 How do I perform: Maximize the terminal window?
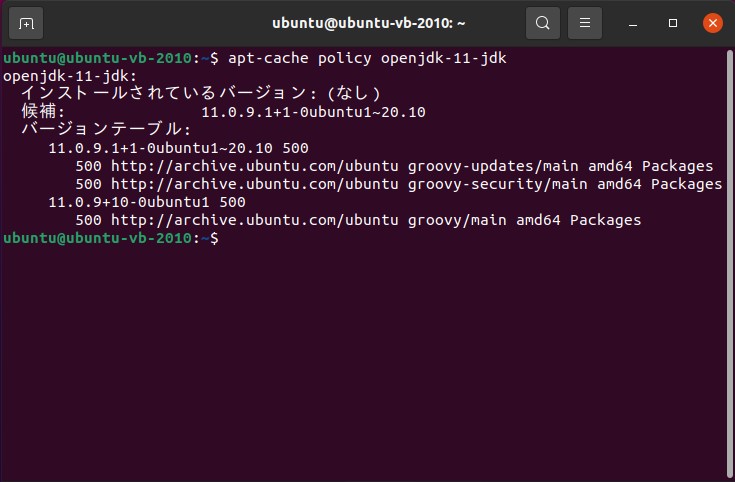pyautogui.click(x=673, y=23)
